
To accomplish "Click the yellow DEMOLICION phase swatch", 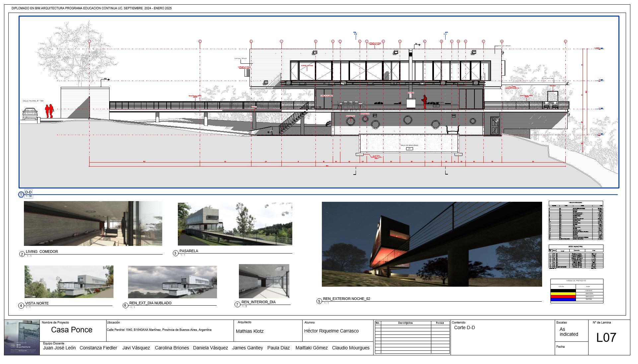I will [x=562, y=294].
